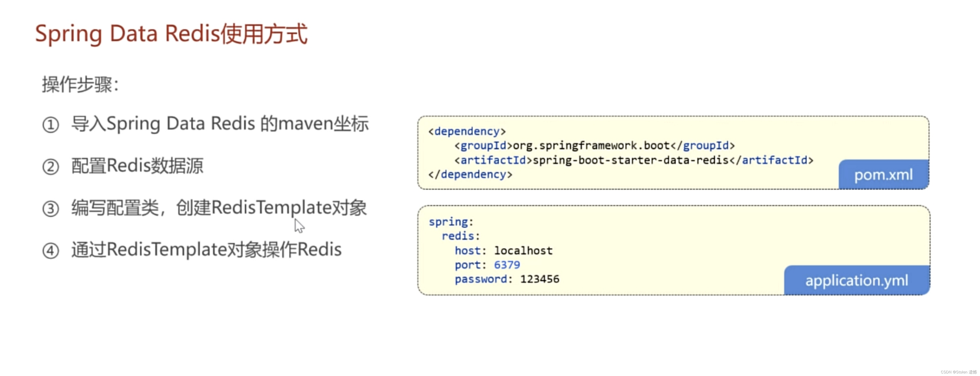Click the opening dependency tag line

point(467,131)
